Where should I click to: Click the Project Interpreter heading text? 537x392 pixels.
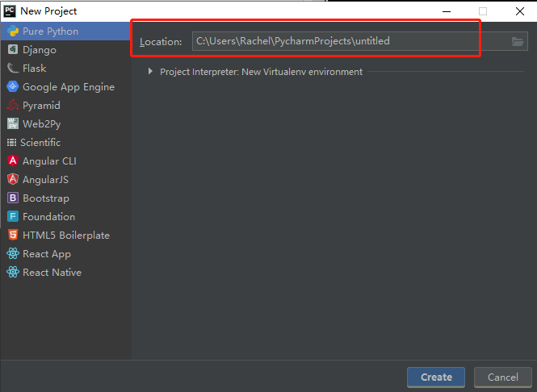[x=261, y=72]
